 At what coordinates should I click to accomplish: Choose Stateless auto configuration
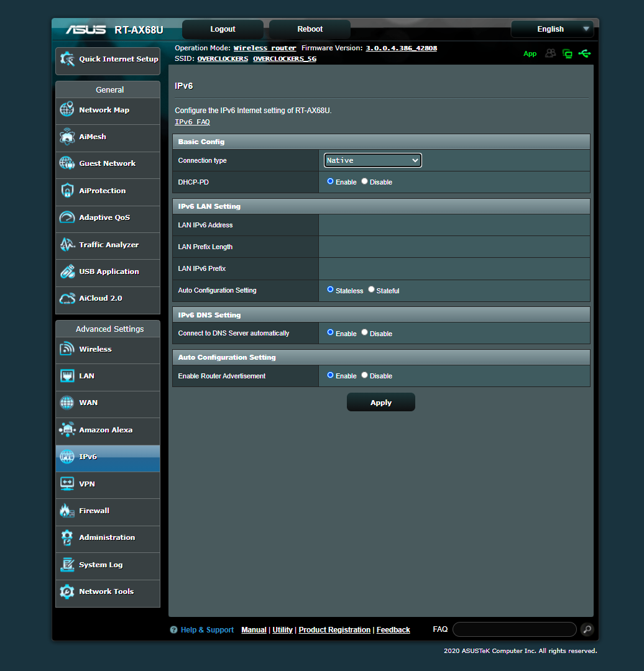coord(330,290)
